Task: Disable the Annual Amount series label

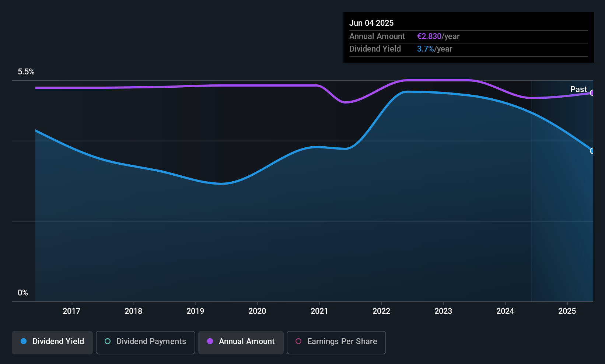Action: [x=246, y=342]
